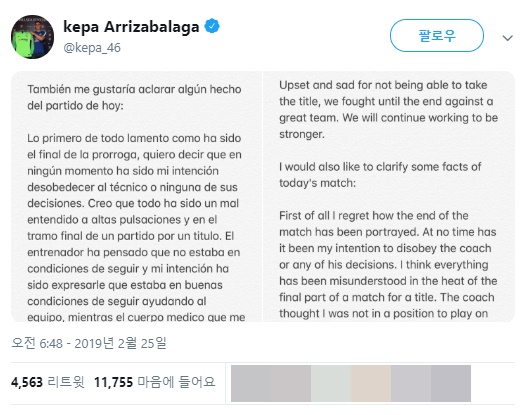Click the 2019년 2월 25일 date

point(121,343)
